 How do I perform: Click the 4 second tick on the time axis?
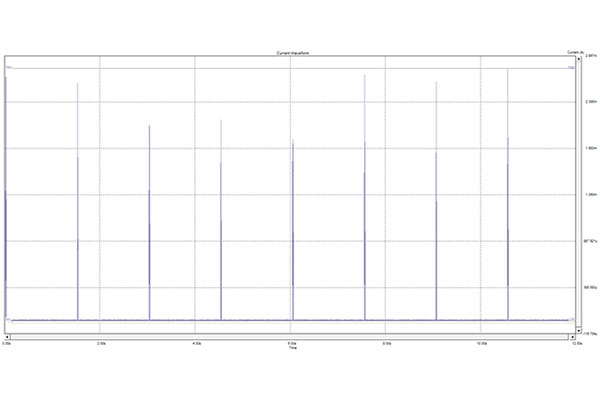pyautogui.click(x=196, y=343)
